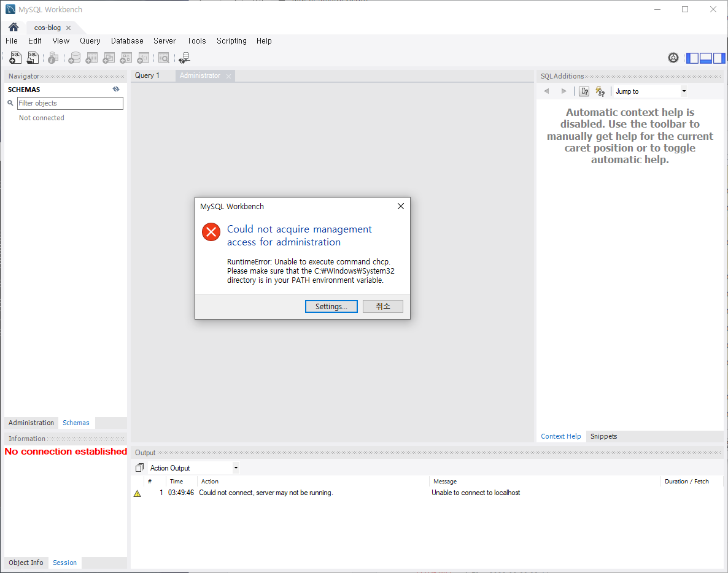Copy output entries icon beside Action Output
Screen dimensions: 728x573
139,467
